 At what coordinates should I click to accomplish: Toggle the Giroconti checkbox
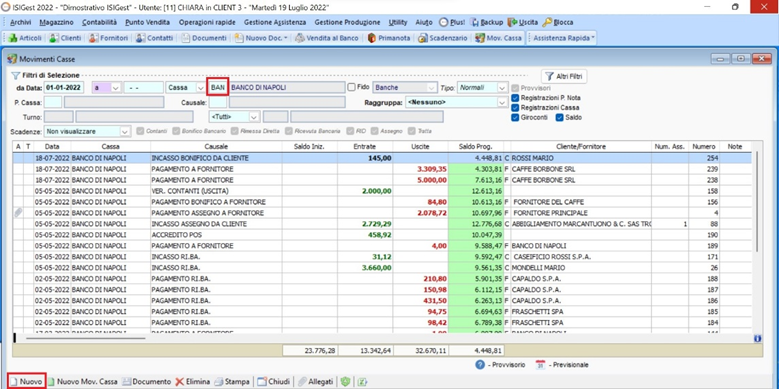point(515,118)
